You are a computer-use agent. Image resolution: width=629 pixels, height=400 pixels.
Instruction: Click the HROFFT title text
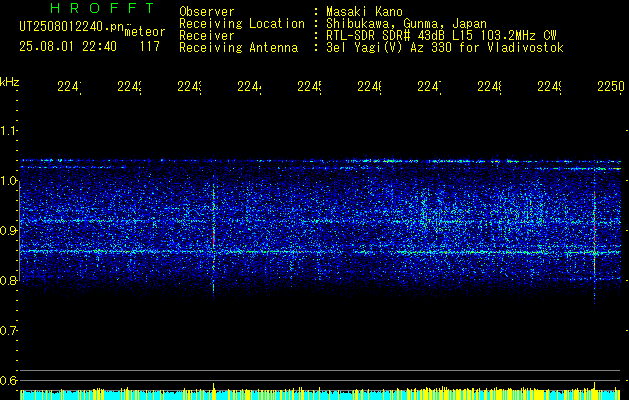pos(103,8)
